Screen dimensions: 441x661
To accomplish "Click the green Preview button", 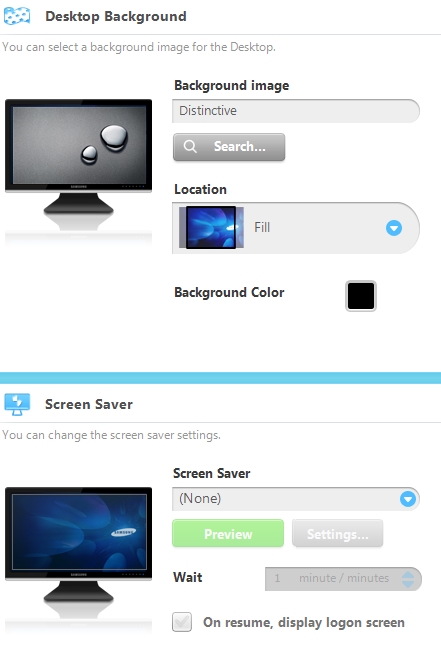I will [x=228, y=534].
